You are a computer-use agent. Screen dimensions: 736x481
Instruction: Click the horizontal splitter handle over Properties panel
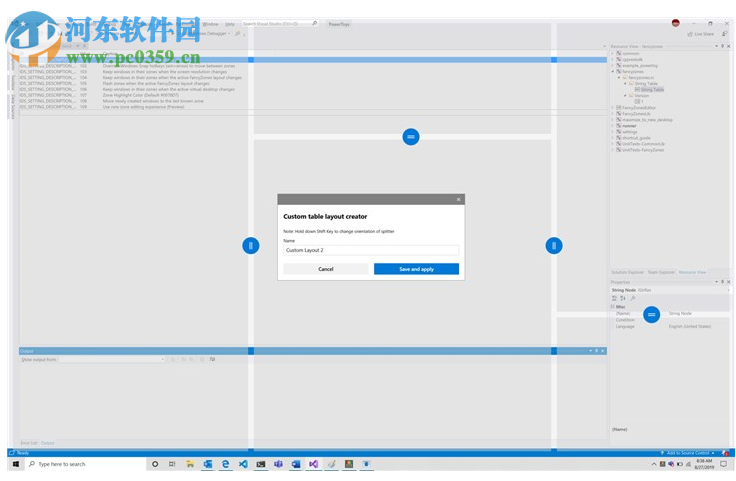click(x=652, y=314)
